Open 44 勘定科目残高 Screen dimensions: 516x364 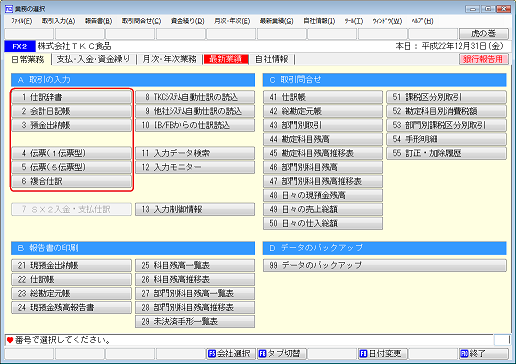click(323, 139)
